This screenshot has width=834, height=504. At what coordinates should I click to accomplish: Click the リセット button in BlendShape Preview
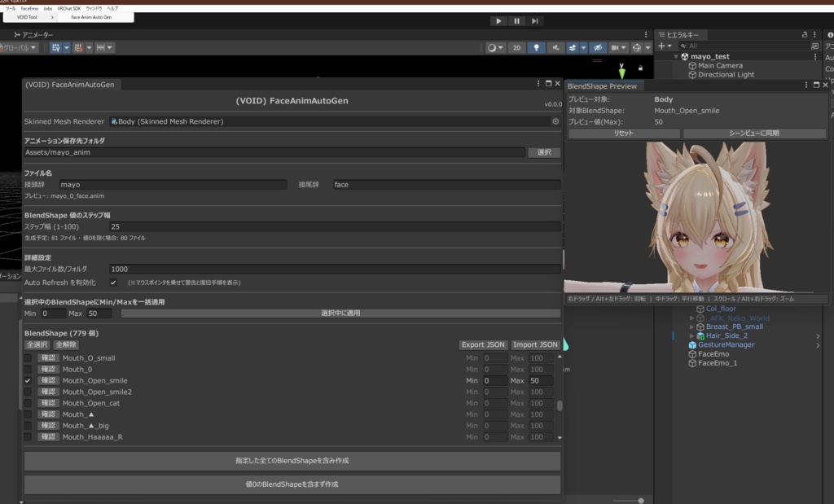pyautogui.click(x=624, y=133)
